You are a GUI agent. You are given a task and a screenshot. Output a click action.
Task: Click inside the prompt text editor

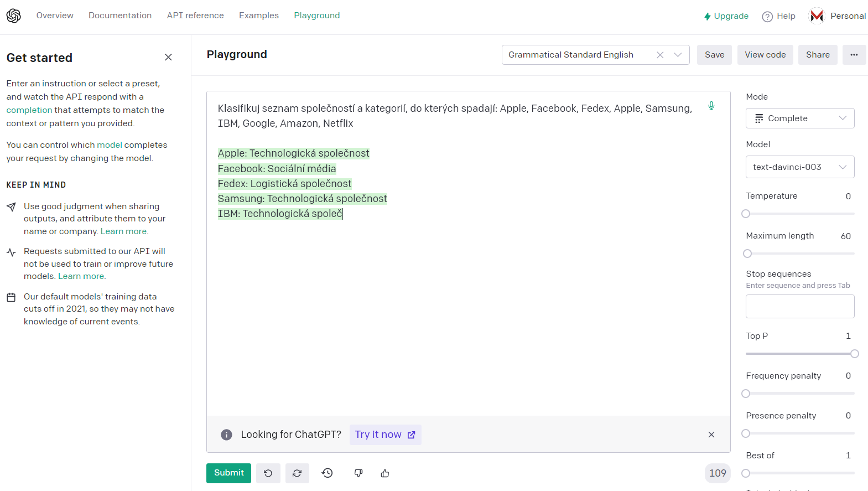468,254
